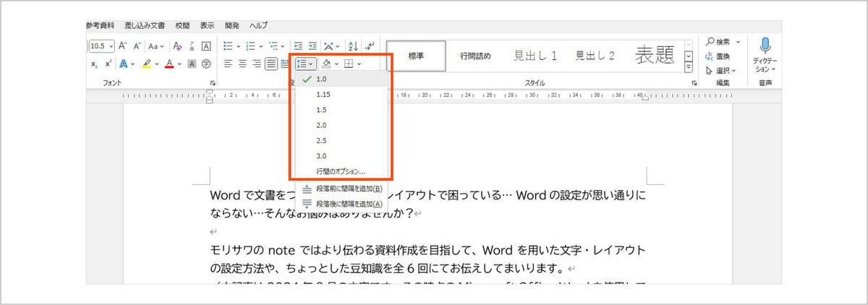Screen dimensions: 868x305
Task: Click the character border icon
Action: [x=205, y=46]
